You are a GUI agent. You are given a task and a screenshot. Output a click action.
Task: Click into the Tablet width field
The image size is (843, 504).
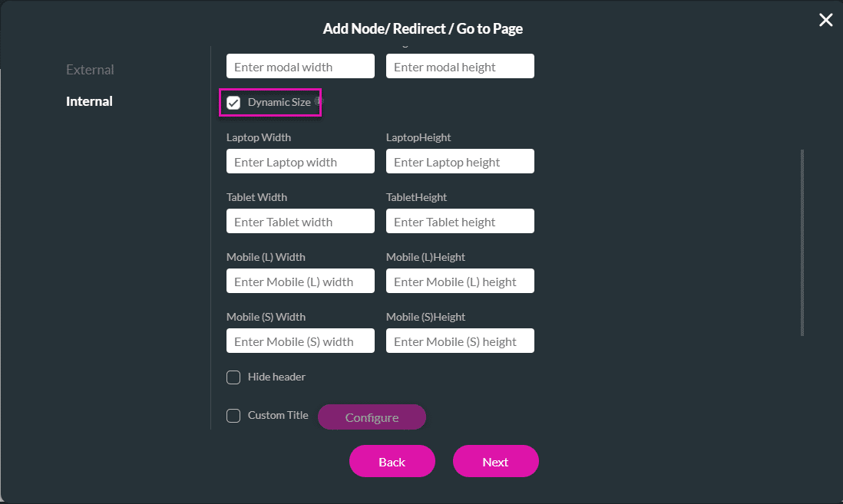[300, 222]
